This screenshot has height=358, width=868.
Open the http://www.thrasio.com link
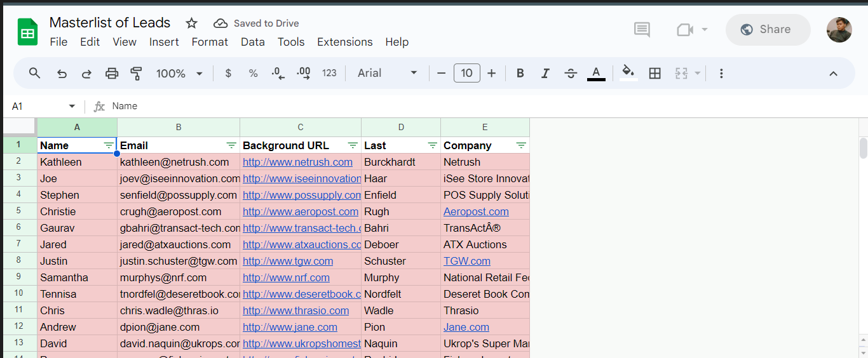point(296,311)
